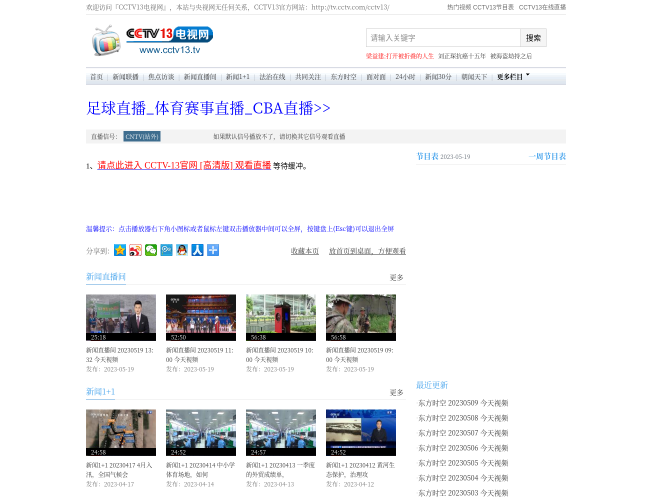The width and height of the screenshot is (650, 500).
Task: Open title 新闻1+1 20230417 4月入汛
Action: [119, 470]
